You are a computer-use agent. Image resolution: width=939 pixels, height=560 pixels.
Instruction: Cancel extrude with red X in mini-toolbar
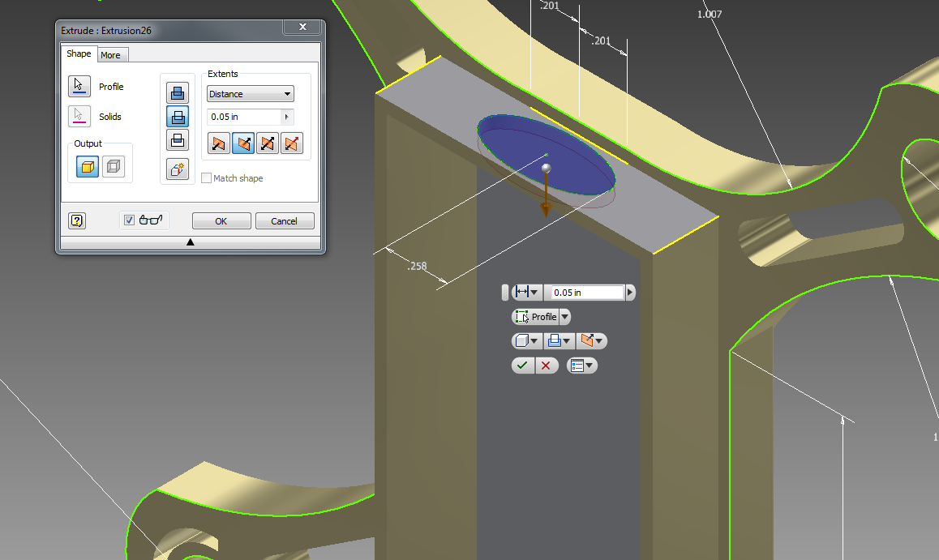click(x=547, y=365)
